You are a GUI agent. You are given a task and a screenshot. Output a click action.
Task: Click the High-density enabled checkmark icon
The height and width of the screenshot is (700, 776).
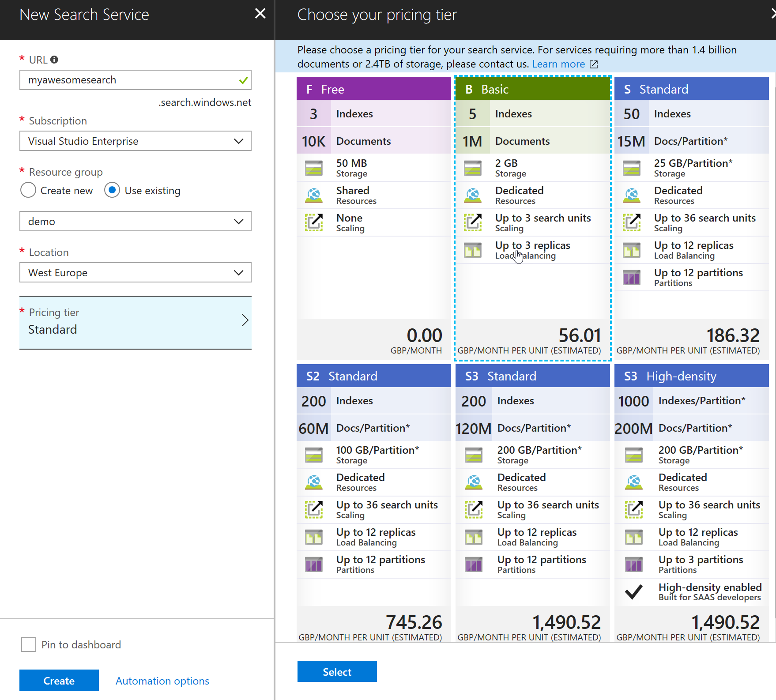point(633,592)
